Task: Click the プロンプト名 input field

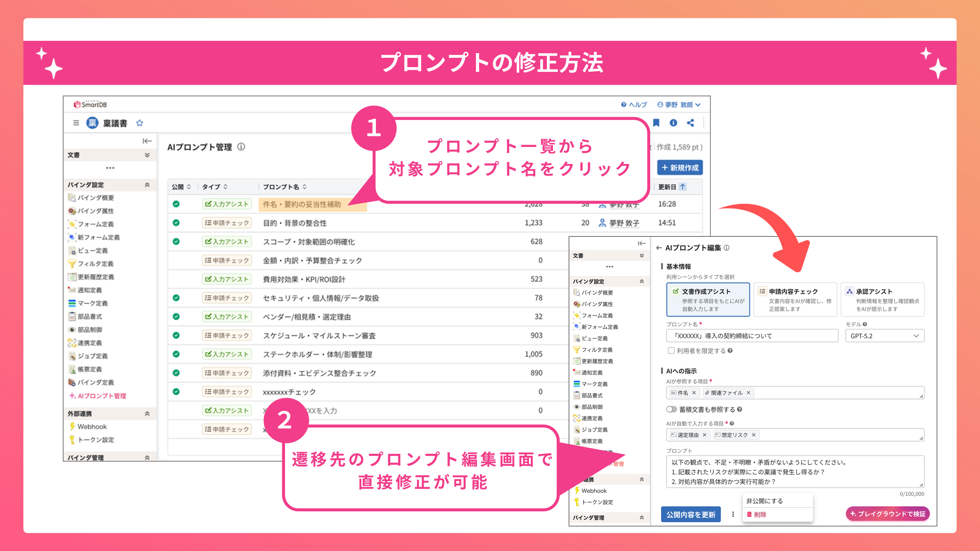Action: click(752, 336)
